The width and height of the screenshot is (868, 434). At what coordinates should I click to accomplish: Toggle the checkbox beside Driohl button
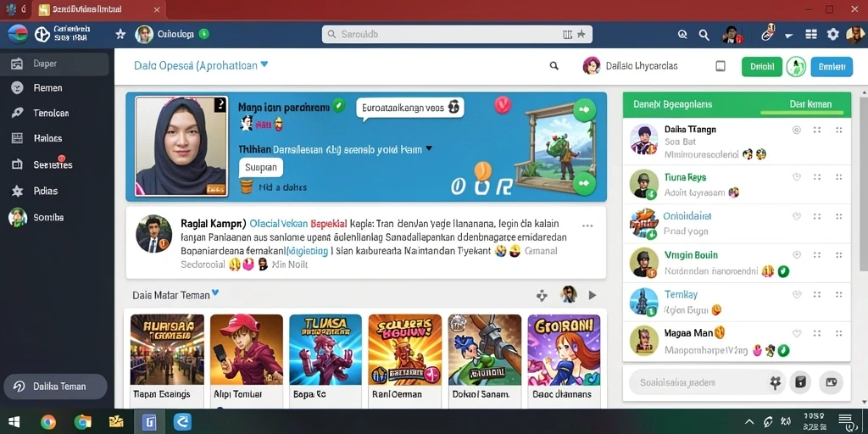tap(721, 66)
